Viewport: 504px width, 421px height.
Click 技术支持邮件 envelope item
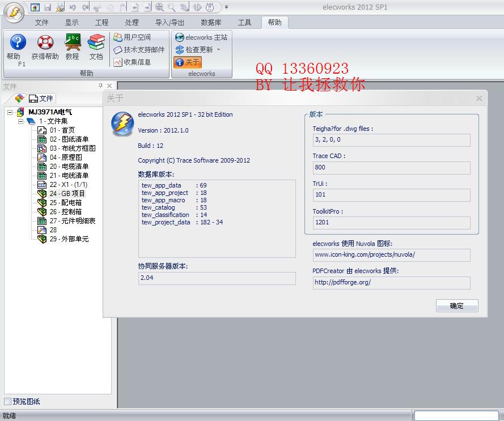(139, 49)
